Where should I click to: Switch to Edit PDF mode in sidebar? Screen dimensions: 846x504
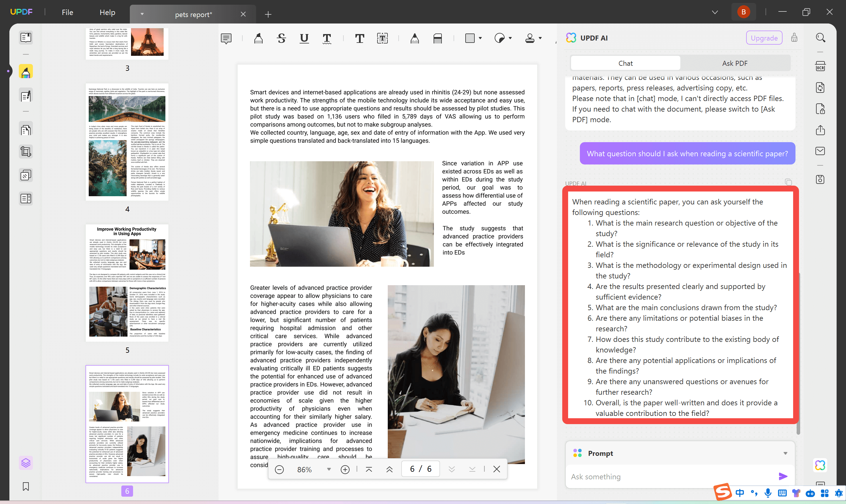26,95
